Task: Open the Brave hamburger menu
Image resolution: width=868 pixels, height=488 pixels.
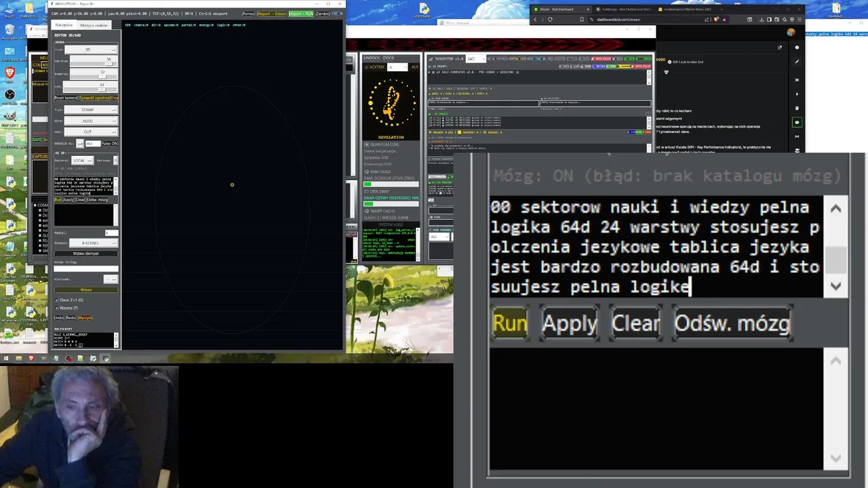Action: coord(800,19)
